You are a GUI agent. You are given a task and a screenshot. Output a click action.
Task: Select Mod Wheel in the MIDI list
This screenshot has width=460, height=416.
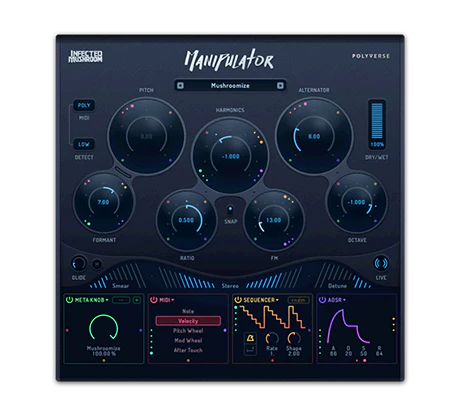[x=188, y=340]
